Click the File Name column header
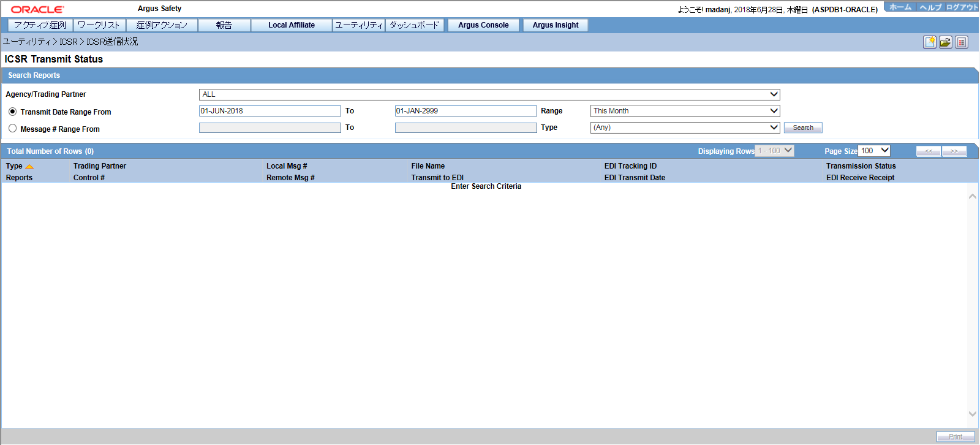980x445 pixels. tap(428, 166)
